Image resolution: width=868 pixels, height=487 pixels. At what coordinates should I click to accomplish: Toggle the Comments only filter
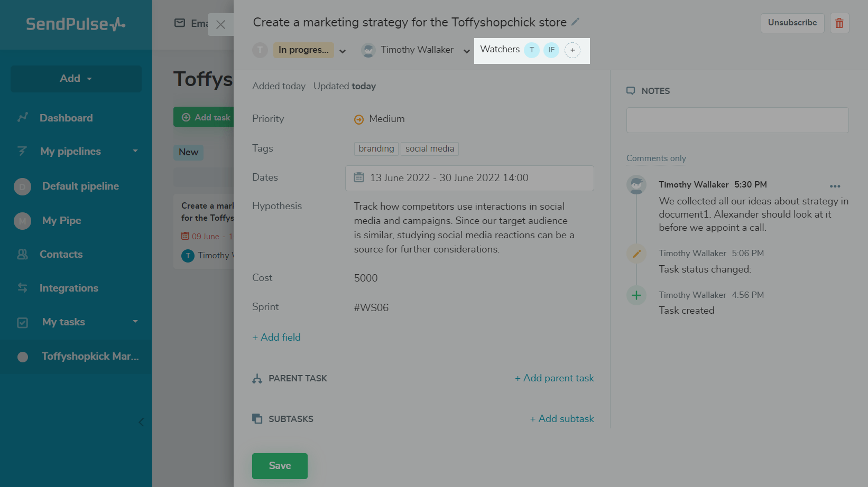coord(656,158)
